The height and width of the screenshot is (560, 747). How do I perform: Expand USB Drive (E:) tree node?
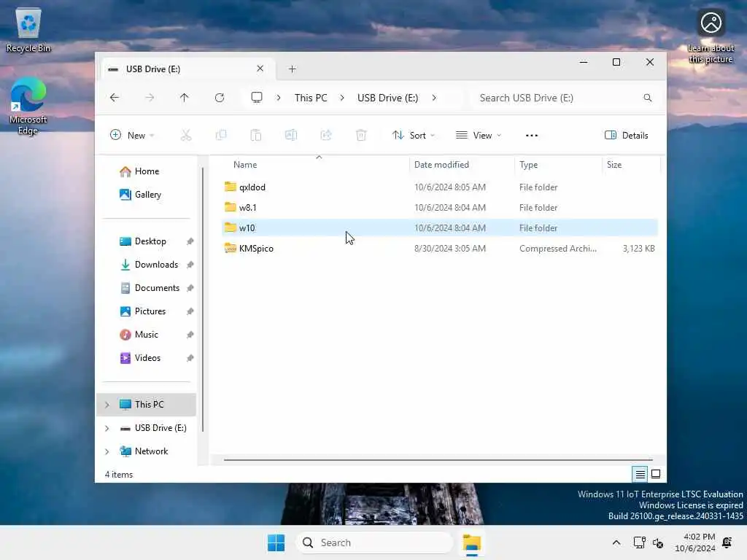click(x=107, y=428)
